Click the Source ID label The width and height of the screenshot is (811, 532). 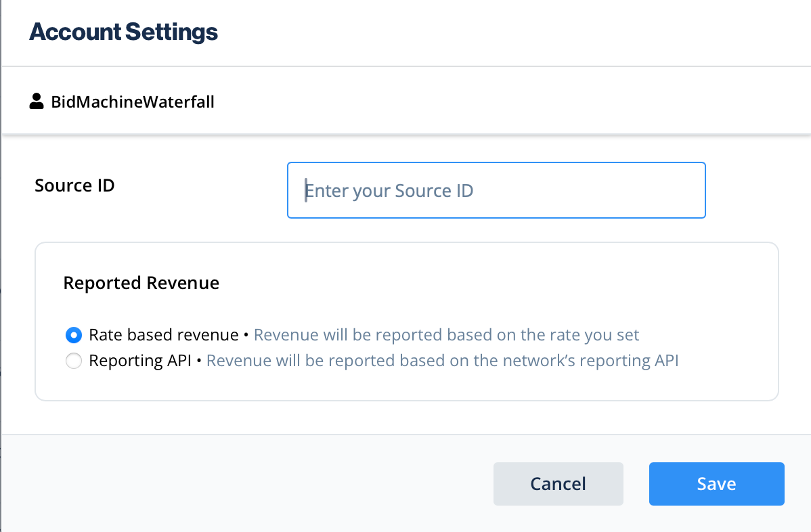[x=74, y=185]
